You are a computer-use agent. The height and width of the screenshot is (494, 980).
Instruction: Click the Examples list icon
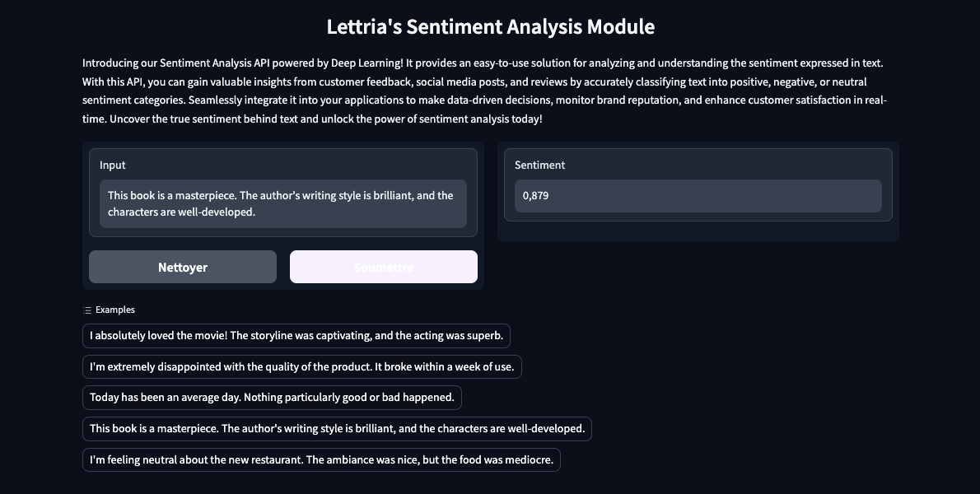pyautogui.click(x=87, y=310)
